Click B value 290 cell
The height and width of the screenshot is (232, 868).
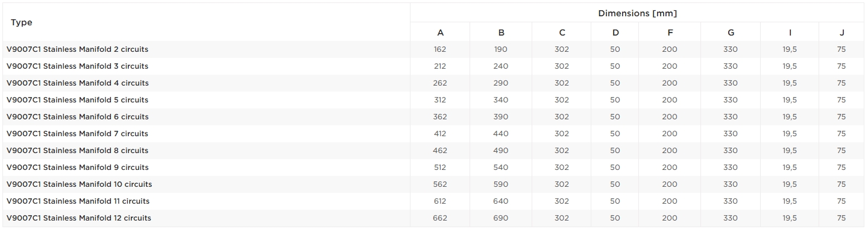pos(501,83)
